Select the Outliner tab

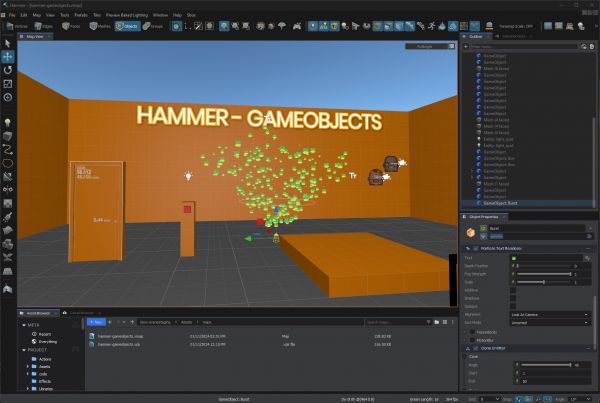tap(476, 36)
